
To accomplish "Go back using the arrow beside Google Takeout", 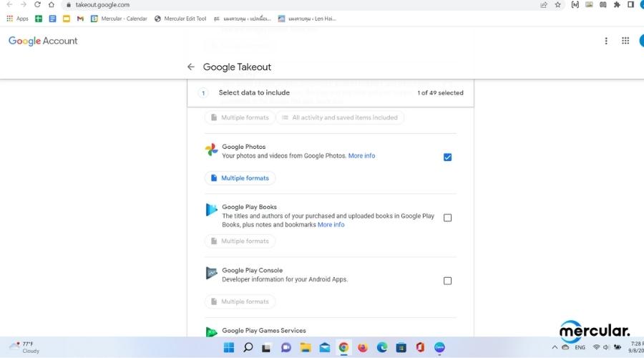I will point(191,67).
